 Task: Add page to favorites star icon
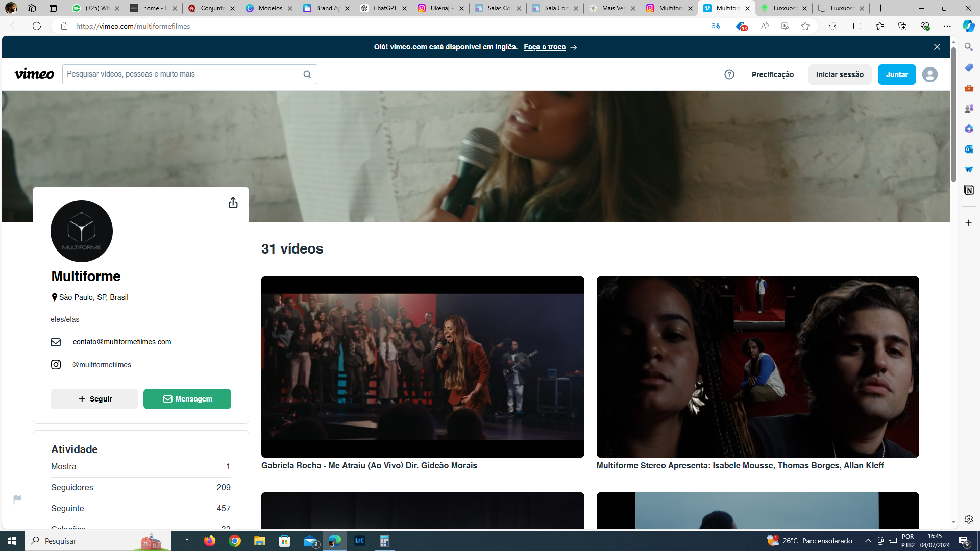click(805, 26)
